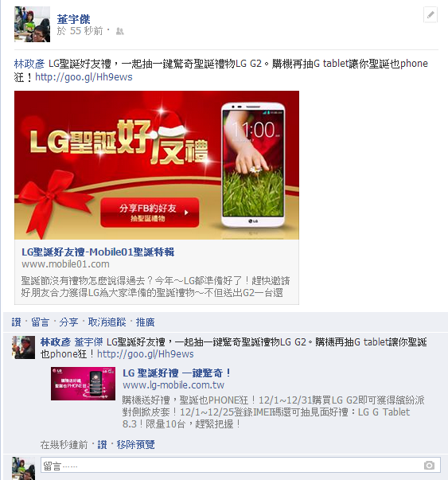Click 分享 to share the post

click(68, 322)
